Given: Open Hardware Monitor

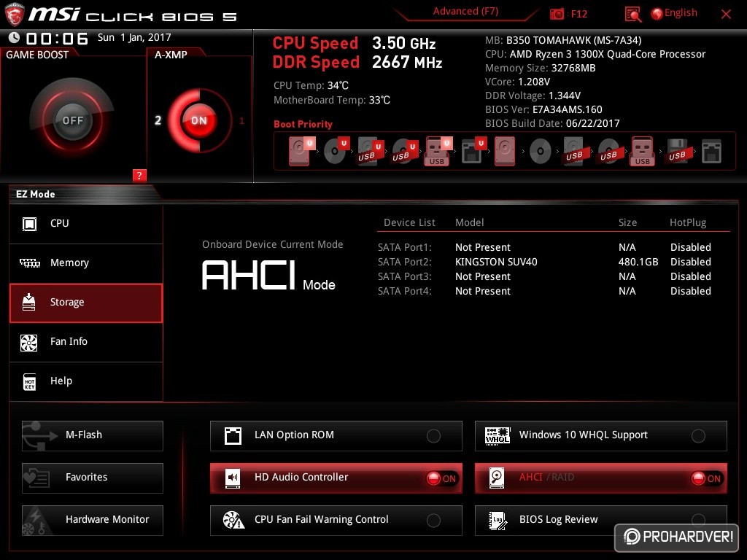Looking at the screenshot, I should pos(93,521).
